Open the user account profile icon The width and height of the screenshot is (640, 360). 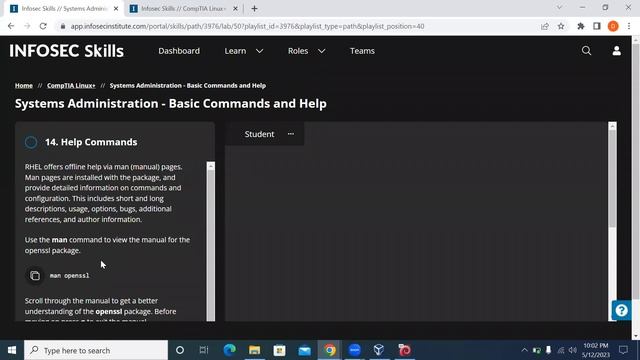[616, 51]
